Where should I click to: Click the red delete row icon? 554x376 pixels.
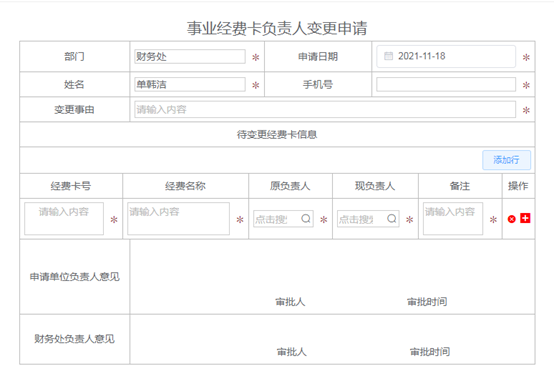tap(512, 219)
